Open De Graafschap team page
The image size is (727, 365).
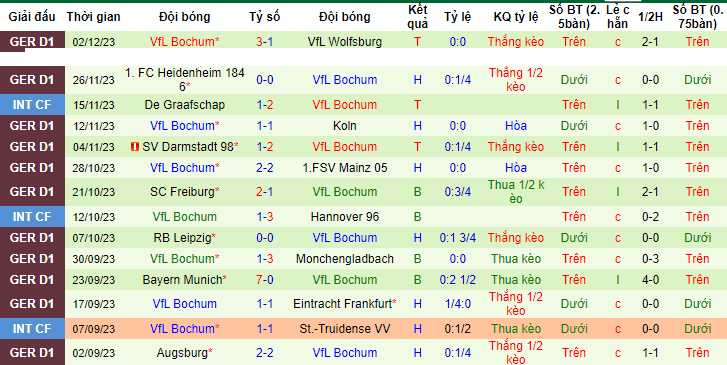coord(185,105)
